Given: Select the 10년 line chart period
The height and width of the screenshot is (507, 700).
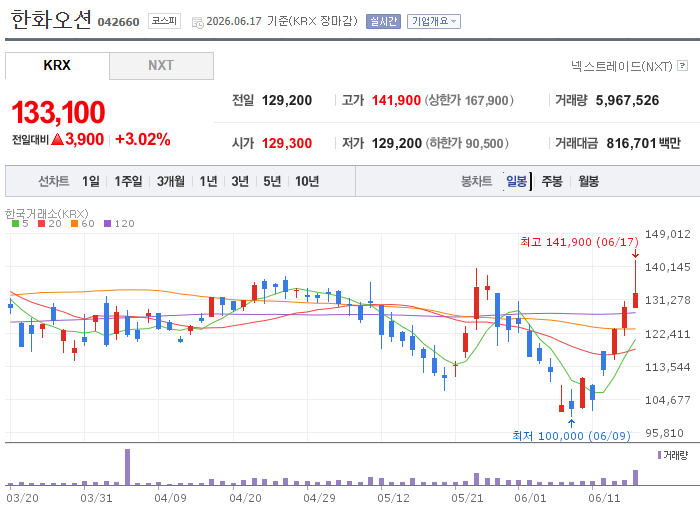Looking at the screenshot, I should pyautogui.click(x=307, y=181).
